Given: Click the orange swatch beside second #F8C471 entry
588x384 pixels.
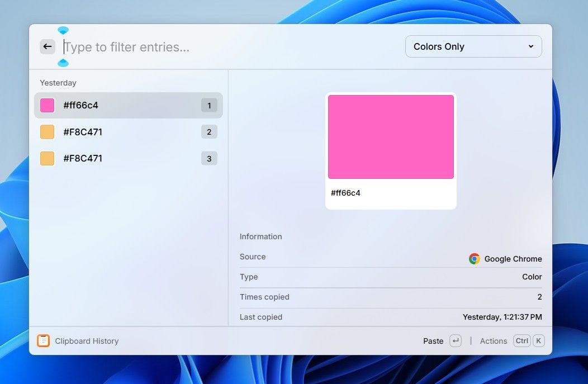Looking at the screenshot, I should coord(47,158).
